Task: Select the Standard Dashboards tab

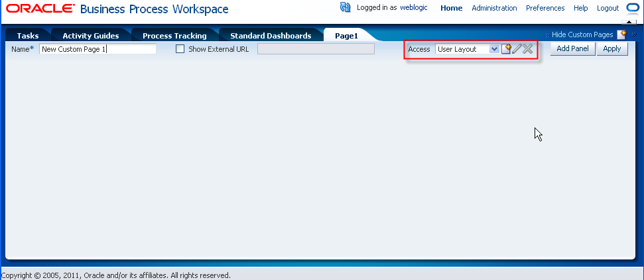Action: (x=271, y=36)
